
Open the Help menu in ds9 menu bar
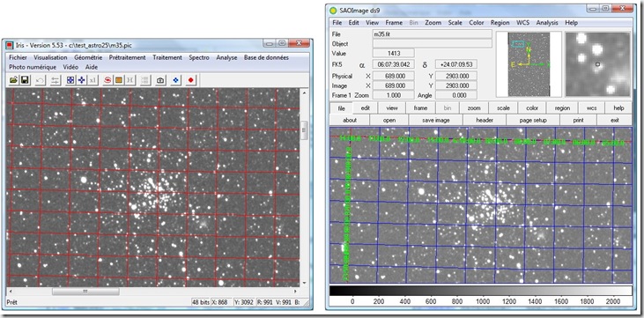571,23
